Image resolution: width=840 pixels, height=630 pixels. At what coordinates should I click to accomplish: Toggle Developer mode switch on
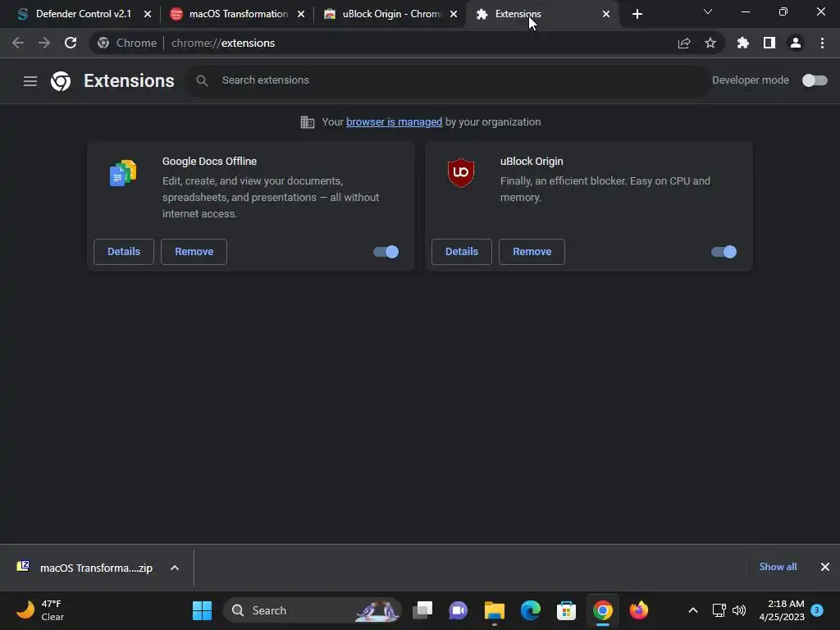(x=815, y=80)
